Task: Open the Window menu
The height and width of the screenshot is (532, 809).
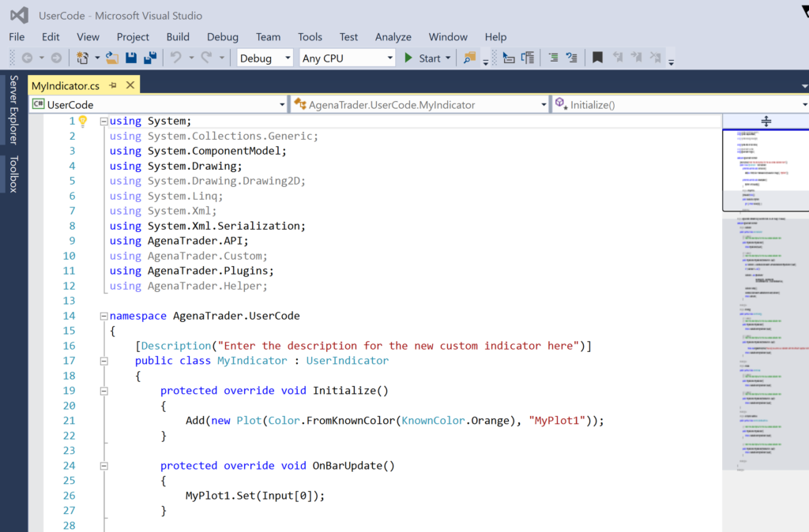Action: 448,36
